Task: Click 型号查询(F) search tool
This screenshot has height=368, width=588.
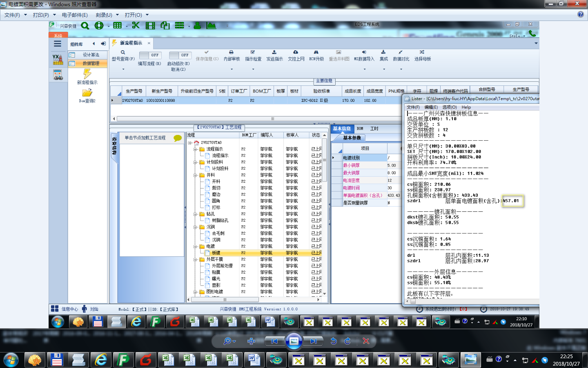Action: (123, 56)
